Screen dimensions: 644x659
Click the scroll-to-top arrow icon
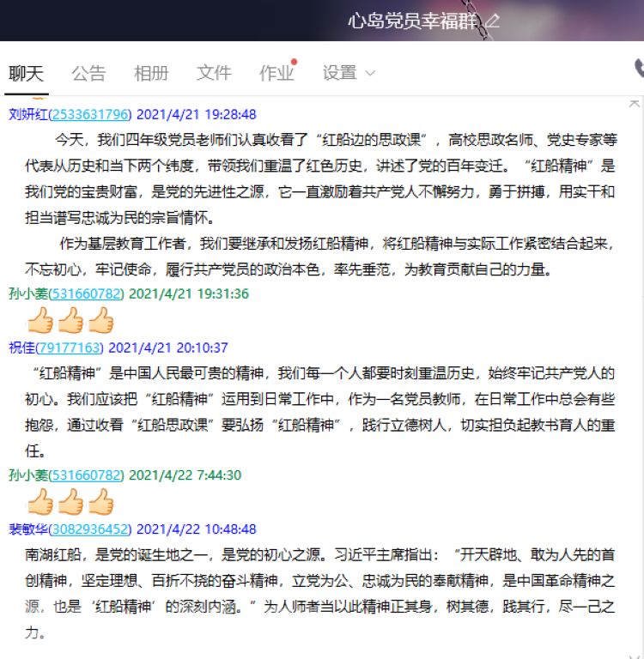(x=635, y=103)
